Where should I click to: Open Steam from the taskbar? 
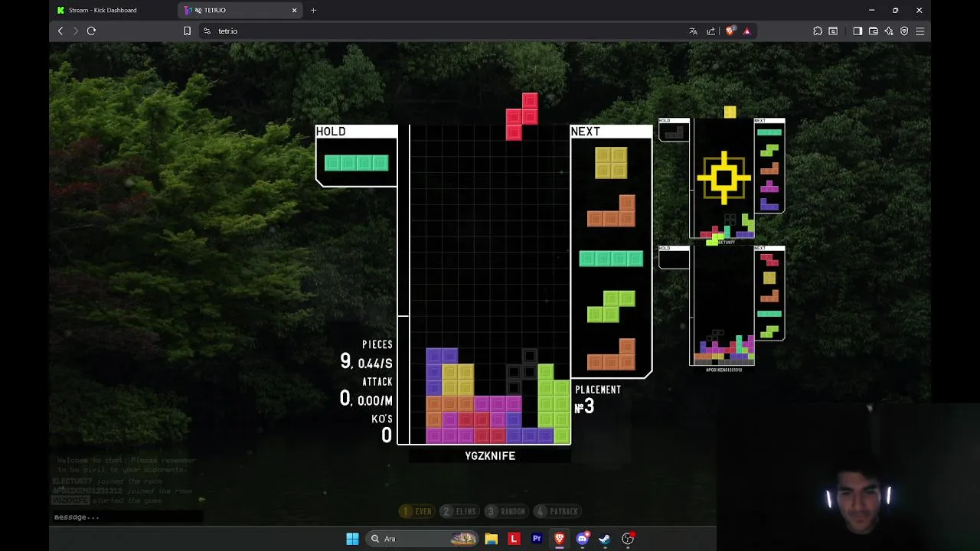(605, 539)
